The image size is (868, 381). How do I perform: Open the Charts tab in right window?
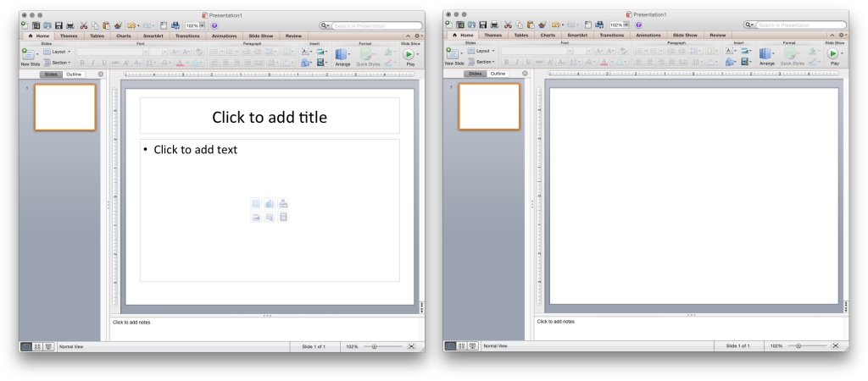pos(548,36)
